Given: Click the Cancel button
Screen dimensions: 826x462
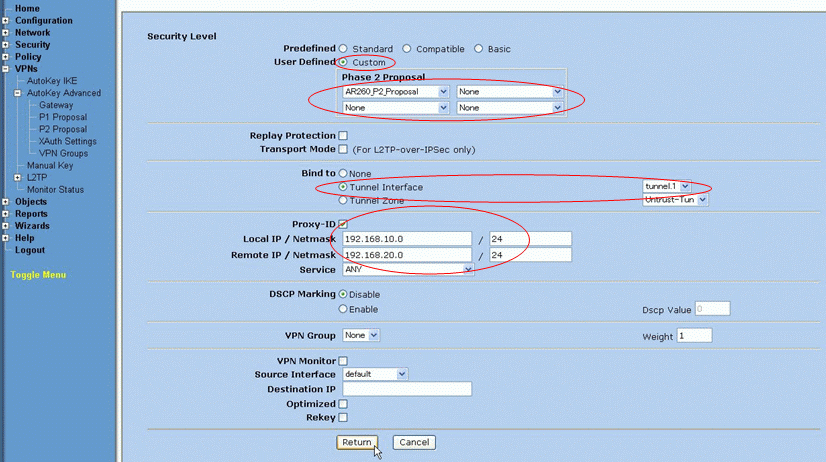Looking at the screenshot, I should point(414,442).
